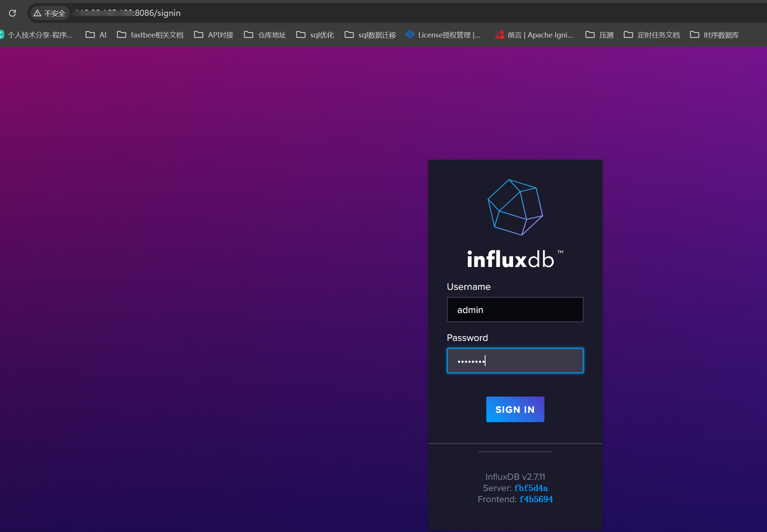Open the 仓库地址 bookmark folder

coord(265,35)
